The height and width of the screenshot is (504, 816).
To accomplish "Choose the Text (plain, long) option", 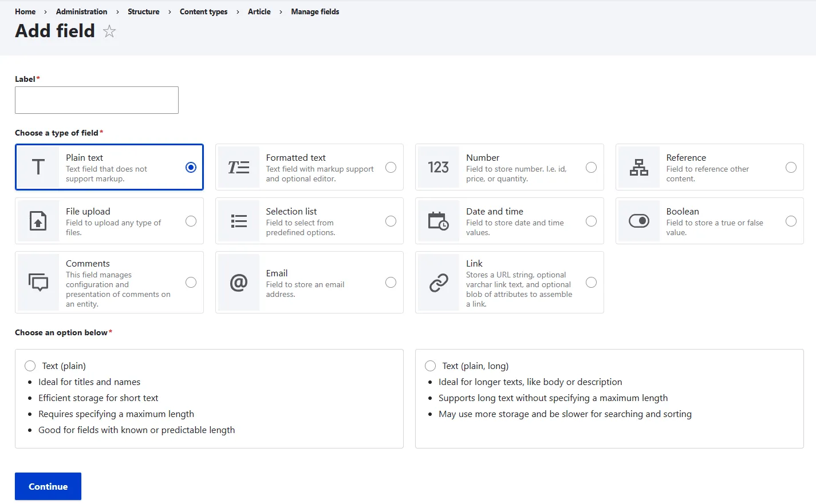I will pos(431,366).
